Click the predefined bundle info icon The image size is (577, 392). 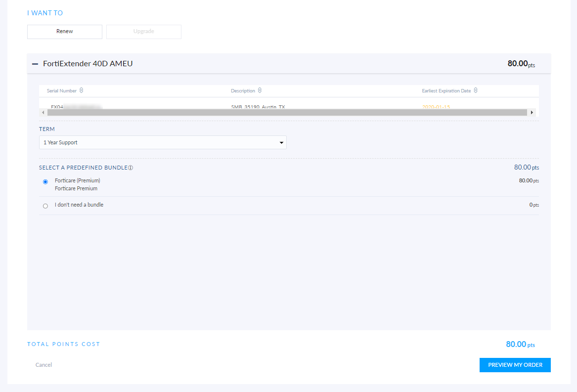pos(131,168)
